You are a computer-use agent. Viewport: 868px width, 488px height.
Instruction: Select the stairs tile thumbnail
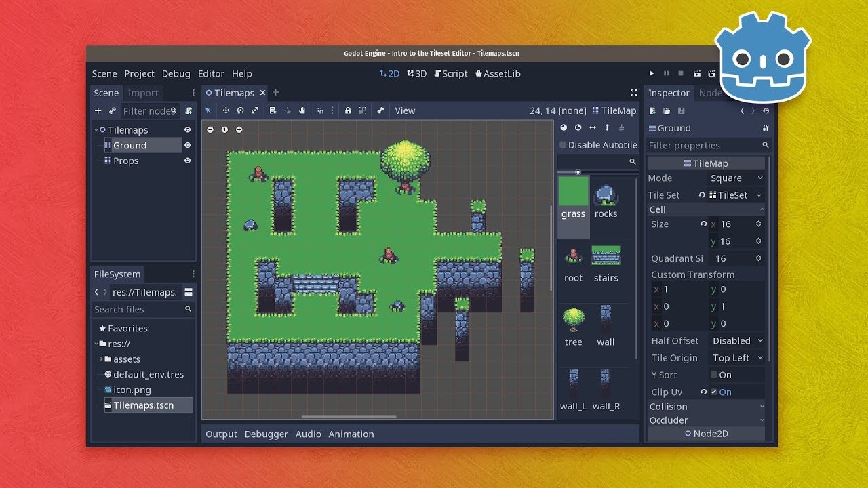coord(606,256)
